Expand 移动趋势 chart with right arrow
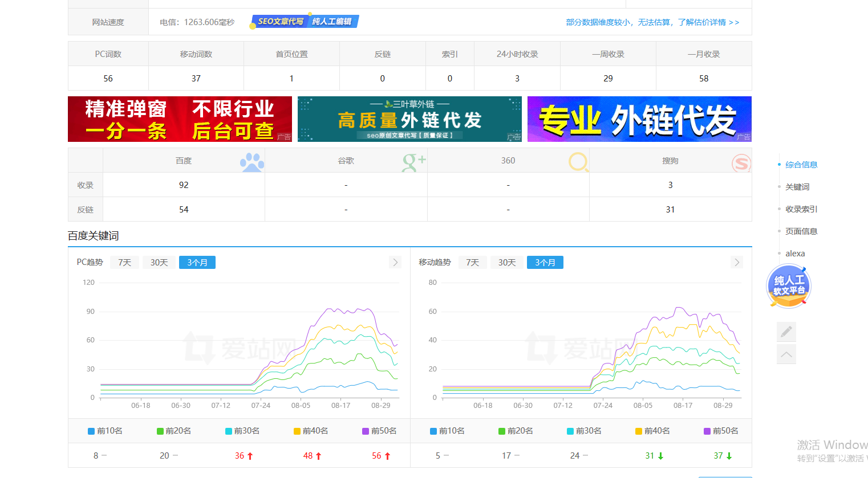The height and width of the screenshot is (478, 868). pos(737,262)
